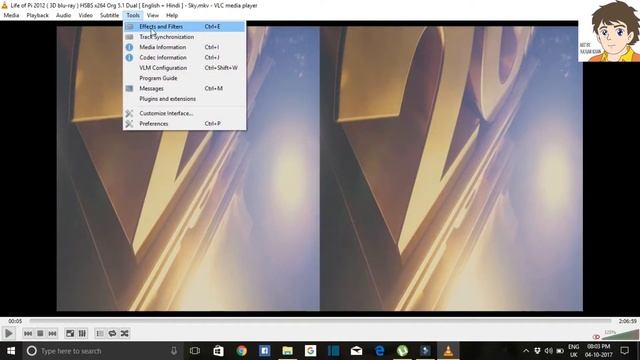Open Google Chrome from taskbar
Screen dimensions: 640x360
(x=241, y=351)
